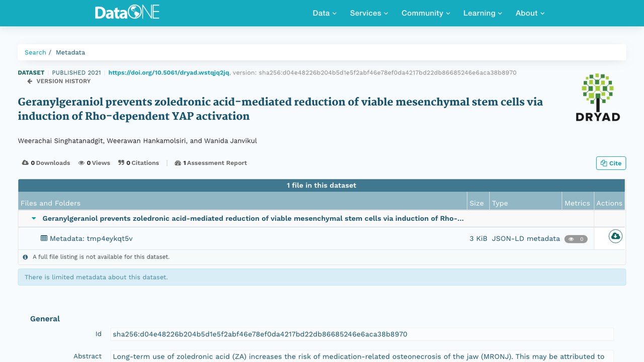Click the 0 Citations count text
Image resolution: width=644 pixels, height=362 pixels.
[142, 163]
